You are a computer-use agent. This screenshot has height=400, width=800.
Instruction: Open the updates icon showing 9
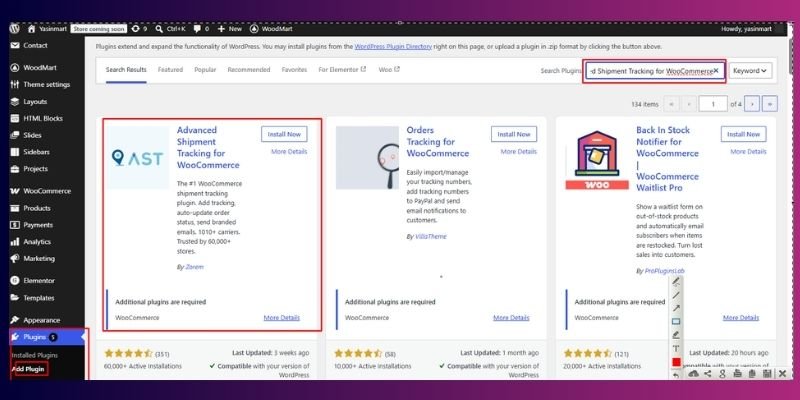point(139,29)
